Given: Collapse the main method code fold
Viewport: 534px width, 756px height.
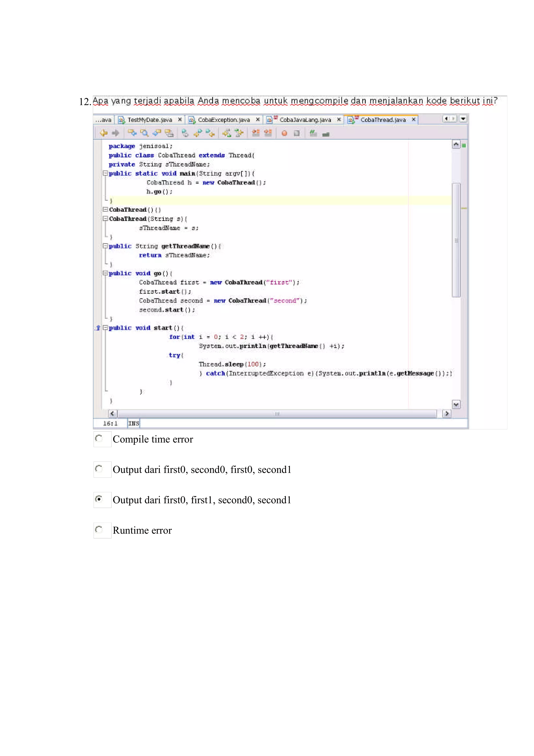Looking at the screenshot, I should (x=105, y=173).
